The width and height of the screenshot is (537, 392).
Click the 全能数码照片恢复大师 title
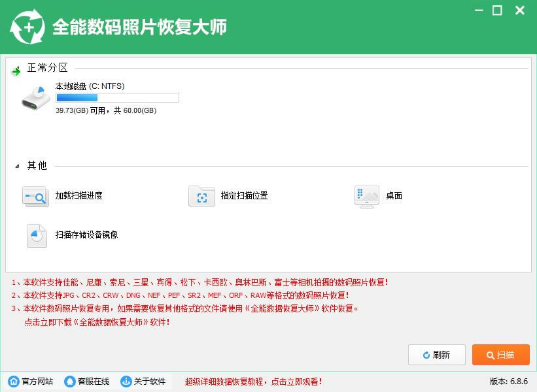[x=139, y=27]
